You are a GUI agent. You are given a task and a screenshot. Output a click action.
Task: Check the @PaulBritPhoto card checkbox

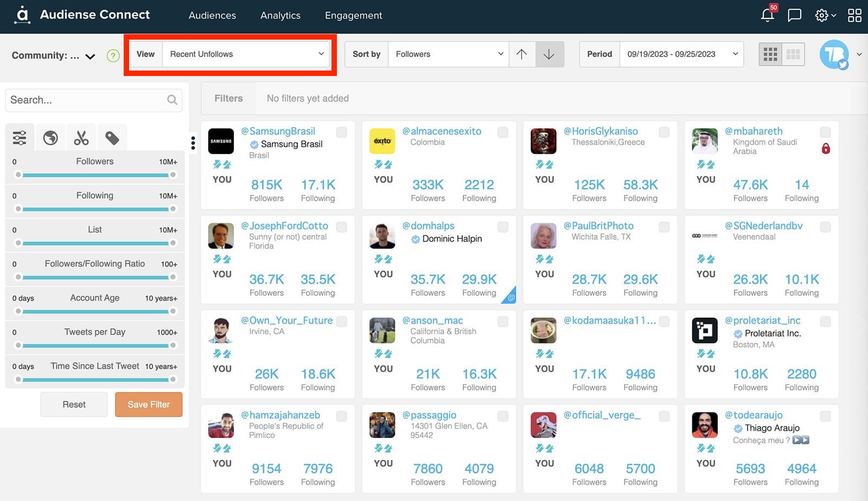click(x=664, y=227)
